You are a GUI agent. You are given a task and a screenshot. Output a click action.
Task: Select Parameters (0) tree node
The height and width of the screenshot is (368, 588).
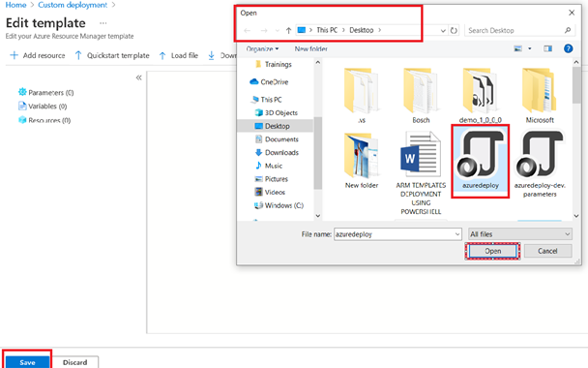pyautogui.click(x=46, y=92)
